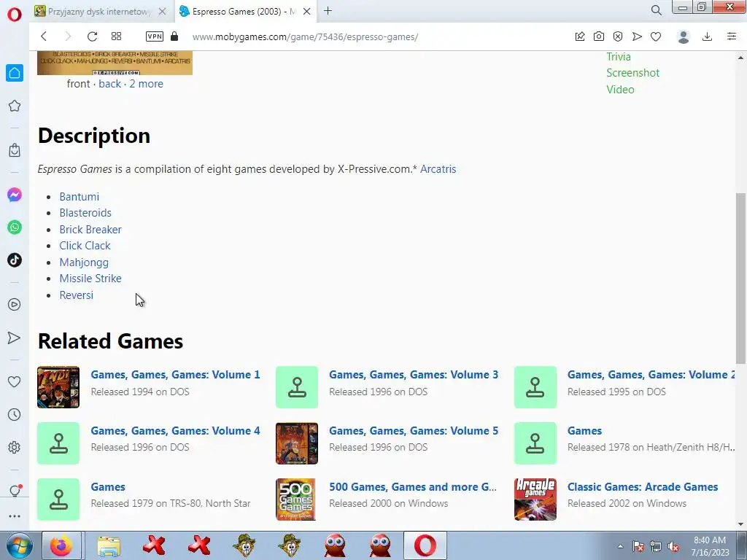747x560 pixels.
Task: Go back to previous page
Action: pos(44,36)
